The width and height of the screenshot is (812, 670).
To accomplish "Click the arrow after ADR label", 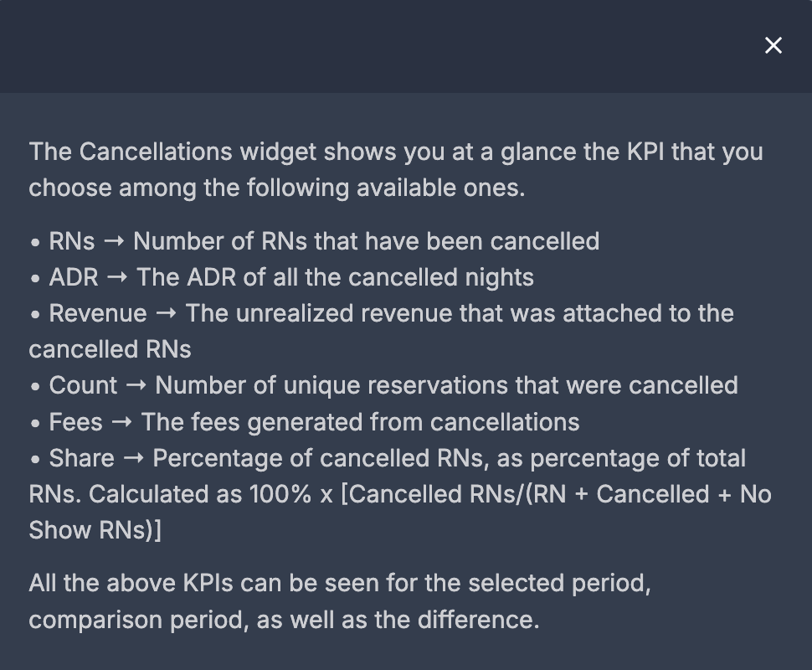I will pyautogui.click(x=117, y=278).
